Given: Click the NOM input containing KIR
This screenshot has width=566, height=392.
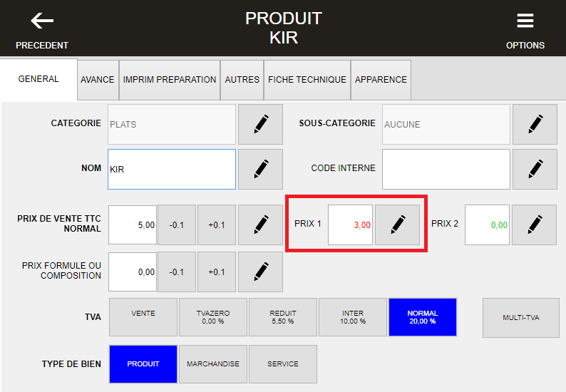Looking at the screenshot, I should [x=172, y=169].
